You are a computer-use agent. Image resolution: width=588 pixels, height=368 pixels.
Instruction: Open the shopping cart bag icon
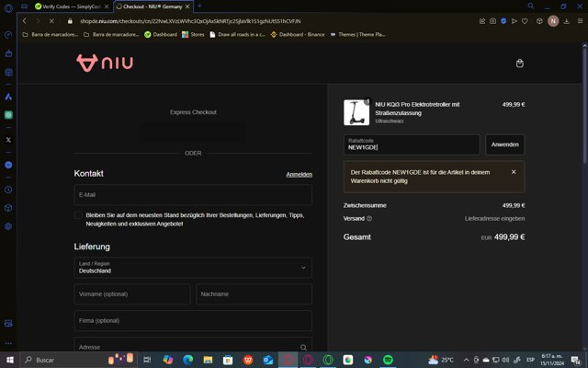point(519,63)
